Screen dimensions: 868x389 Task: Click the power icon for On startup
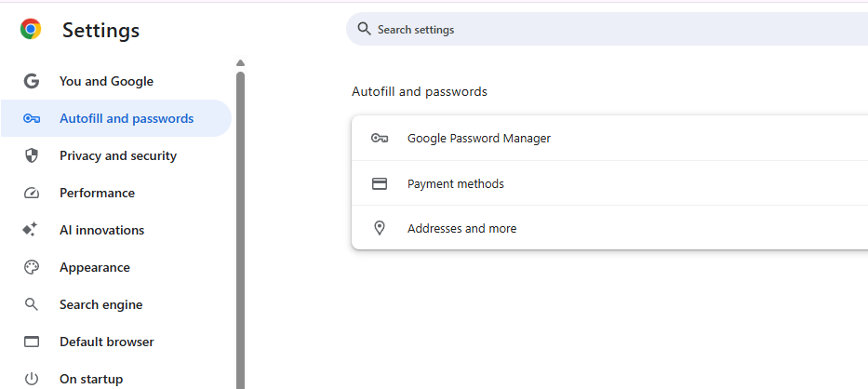[32, 379]
